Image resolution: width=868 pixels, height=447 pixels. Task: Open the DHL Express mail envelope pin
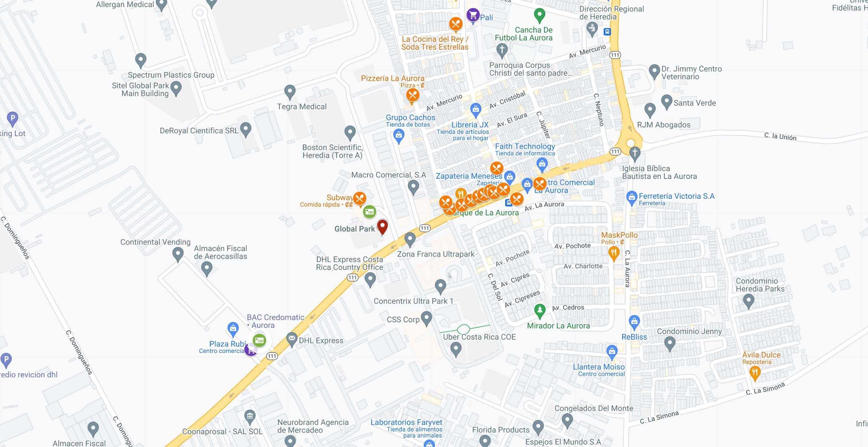(292, 339)
